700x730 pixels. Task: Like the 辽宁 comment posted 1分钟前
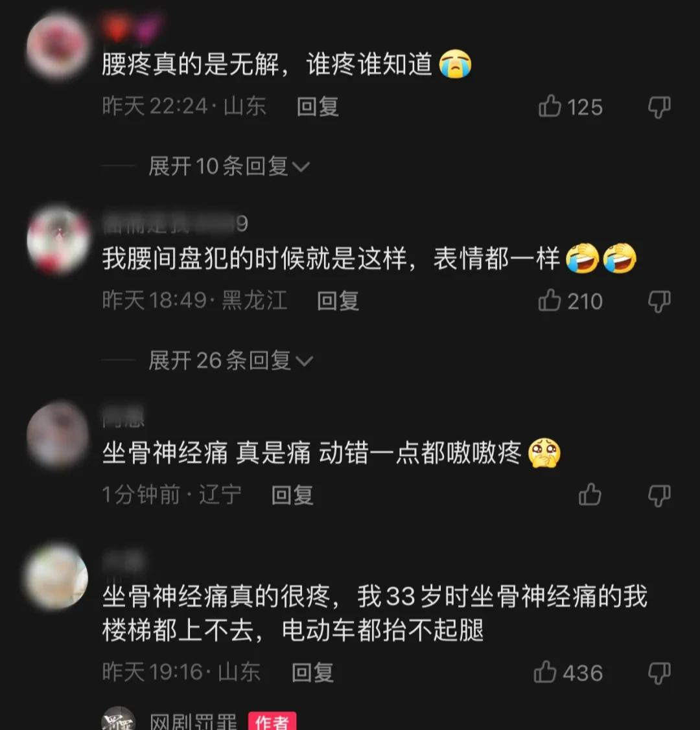pyautogui.click(x=590, y=494)
